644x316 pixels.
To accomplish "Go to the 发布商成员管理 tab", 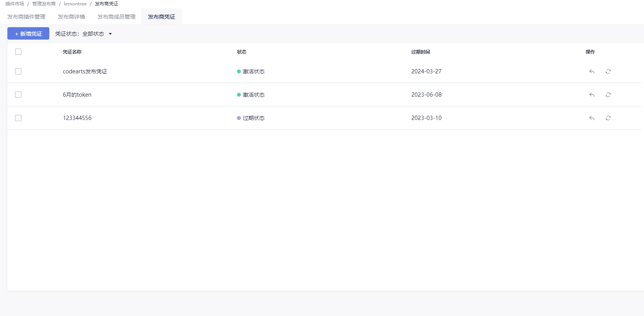I will [x=117, y=17].
